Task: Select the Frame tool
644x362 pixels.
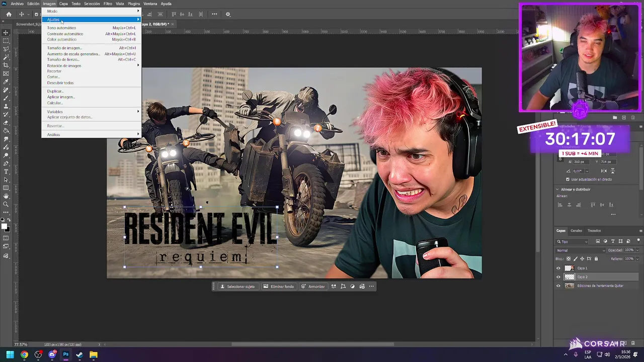Action: pyautogui.click(x=6, y=73)
